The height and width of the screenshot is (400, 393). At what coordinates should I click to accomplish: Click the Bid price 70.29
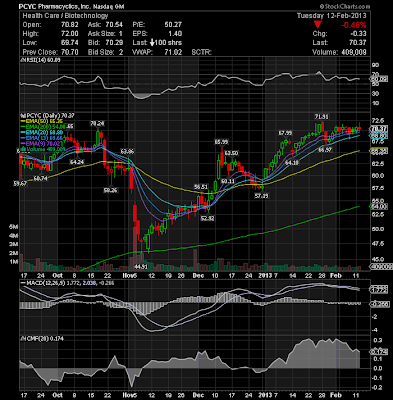[x=114, y=43]
